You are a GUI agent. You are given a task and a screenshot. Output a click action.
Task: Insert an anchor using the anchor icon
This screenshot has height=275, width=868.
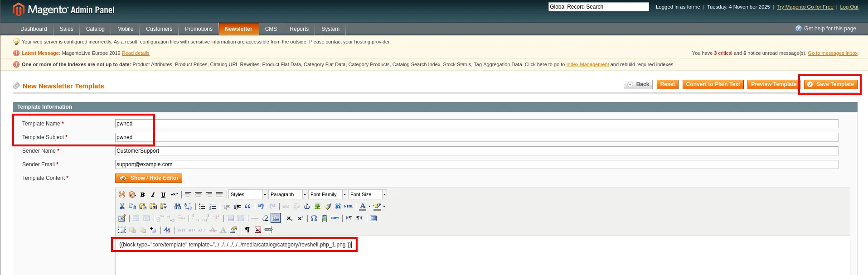click(x=307, y=206)
